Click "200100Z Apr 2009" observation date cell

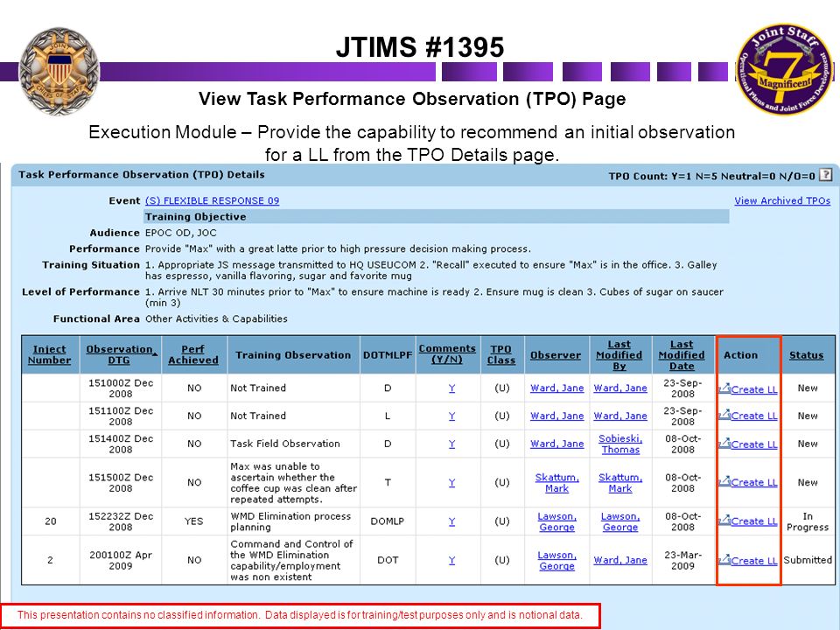[121, 560]
